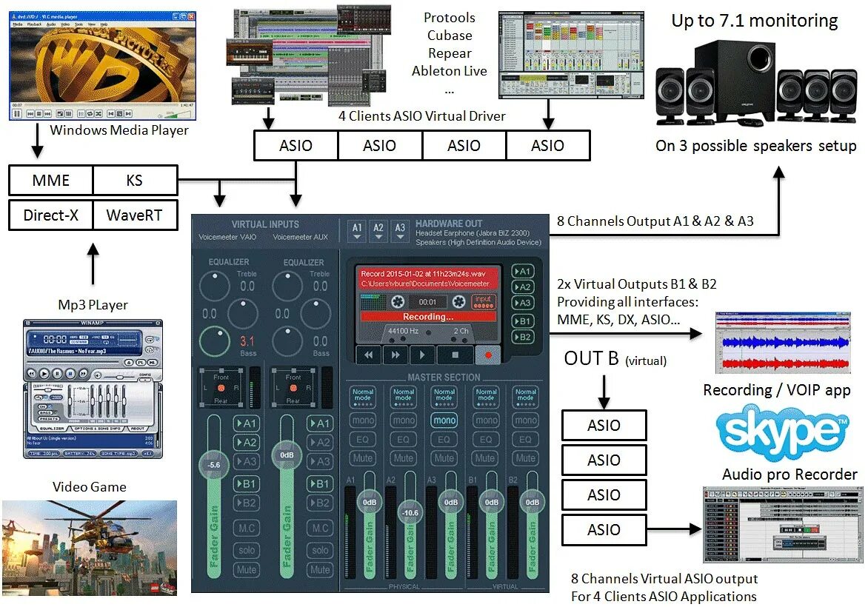
Task: Pause playback in VLC media player
Action: pyautogui.click(x=17, y=113)
